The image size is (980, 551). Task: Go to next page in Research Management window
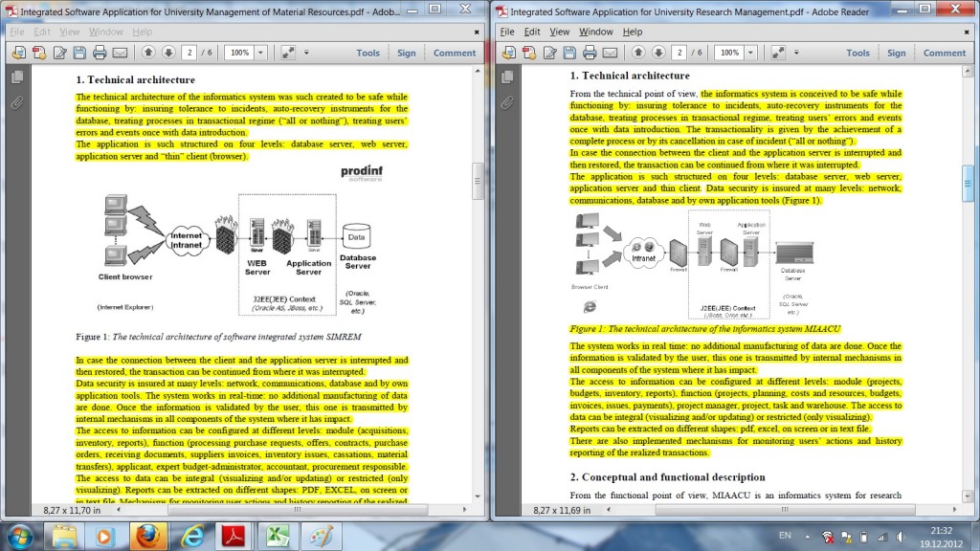pos(658,53)
